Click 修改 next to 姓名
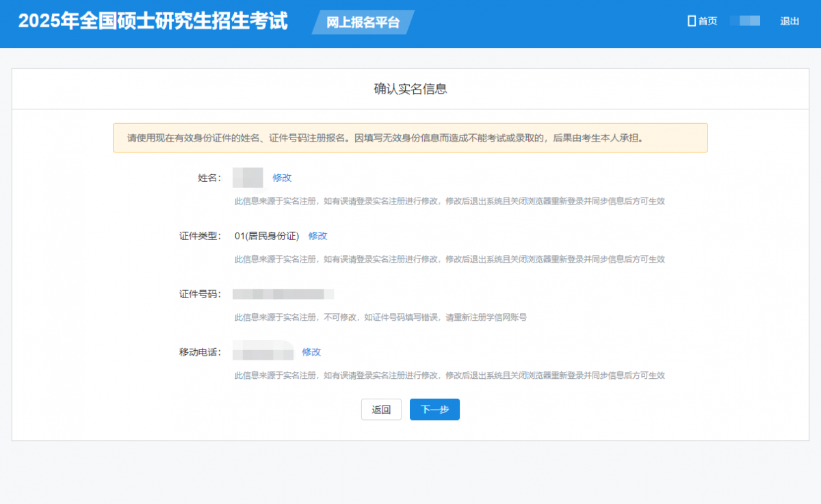The image size is (821, 504). [282, 178]
